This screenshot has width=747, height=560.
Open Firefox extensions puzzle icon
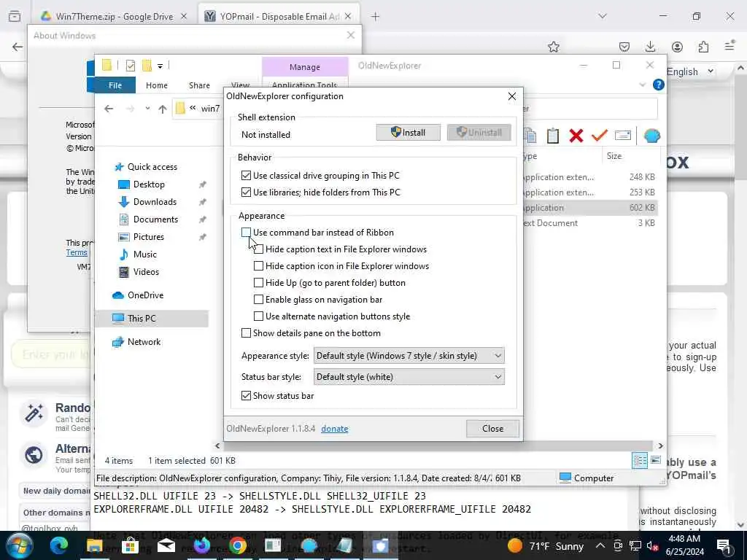click(x=703, y=46)
